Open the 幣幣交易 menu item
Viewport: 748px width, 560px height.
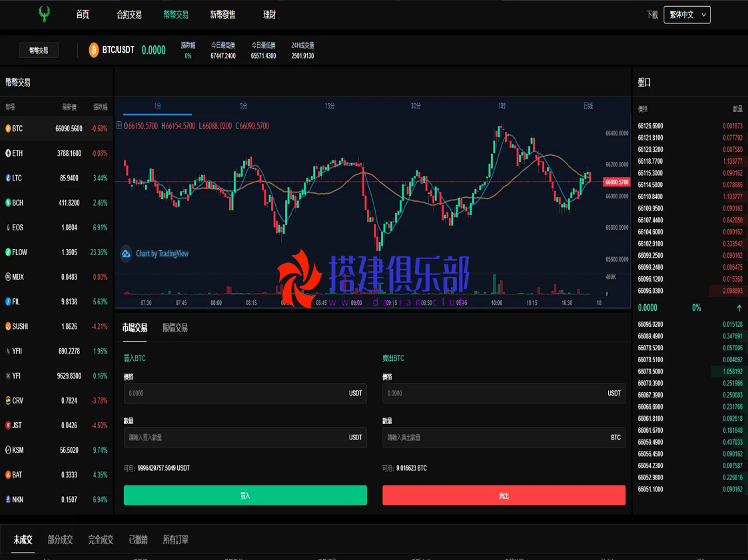pos(176,15)
